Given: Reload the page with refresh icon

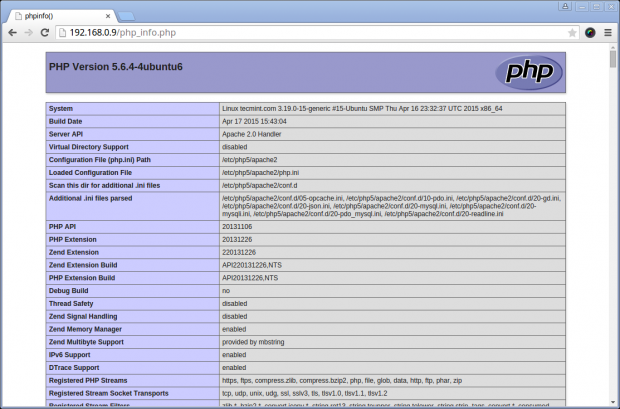Looking at the screenshot, I should [45, 33].
